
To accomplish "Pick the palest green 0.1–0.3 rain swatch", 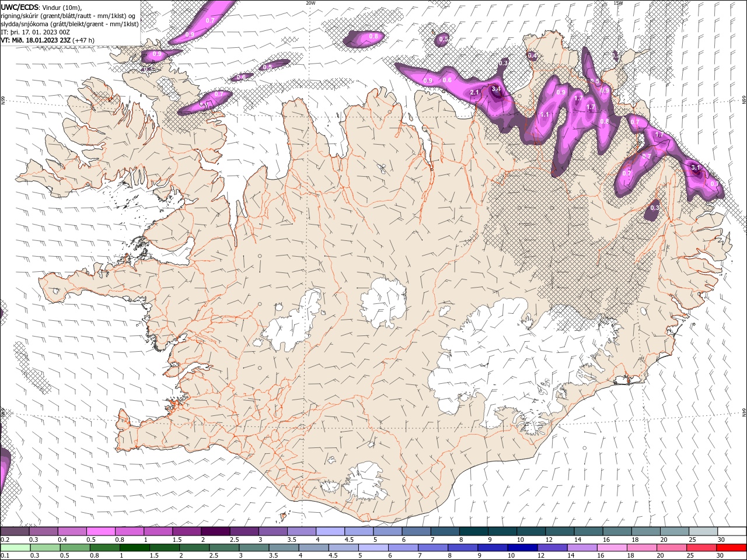I will pos(15,548).
